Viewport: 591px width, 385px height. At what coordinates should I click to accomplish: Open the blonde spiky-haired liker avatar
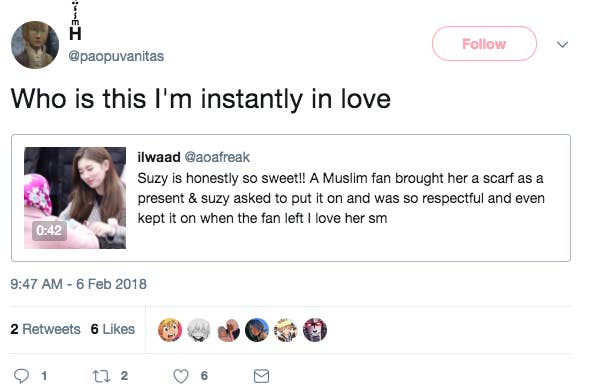coord(286,330)
